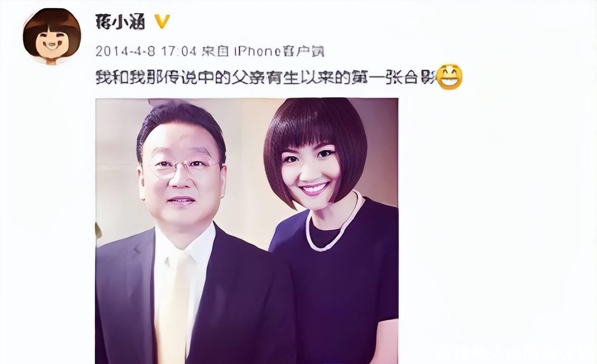This screenshot has width=597, height=364.
Task: Click the yellow tie in the photo
Action: coord(173,308)
